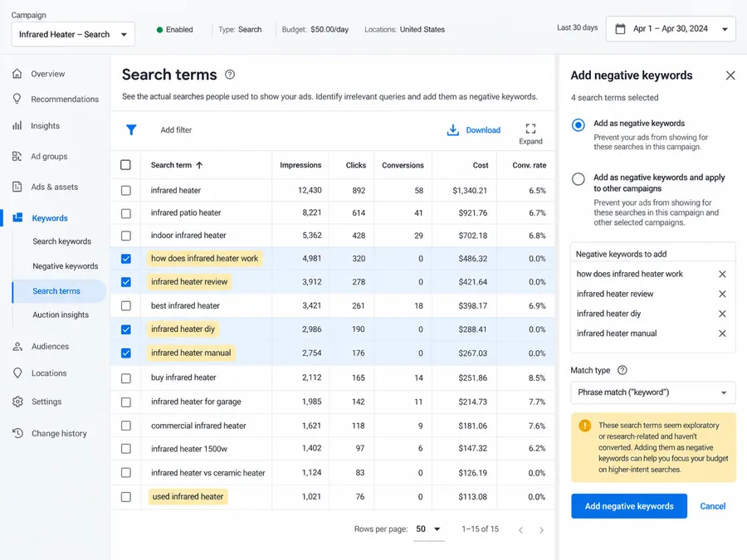Click the help icon beside Search terms
Screen dimensions: 747x560
230,75
